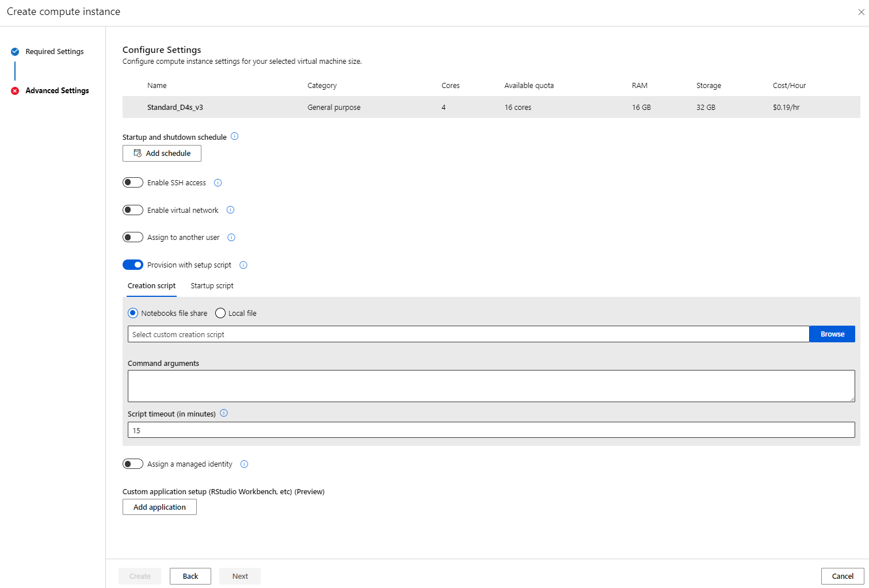Select the Local file radio option
Image resolution: width=869 pixels, height=588 pixels.
tap(220, 314)
